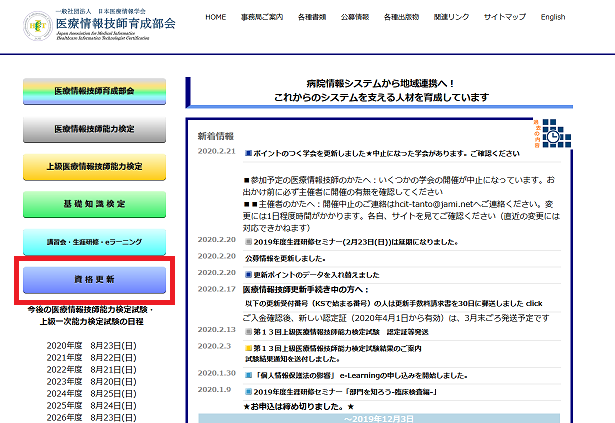The height and width of the screenshot is (423, 615).
Task: Open the past contents calendar icon
Action: pyautogui.click(x=552, y=133)
